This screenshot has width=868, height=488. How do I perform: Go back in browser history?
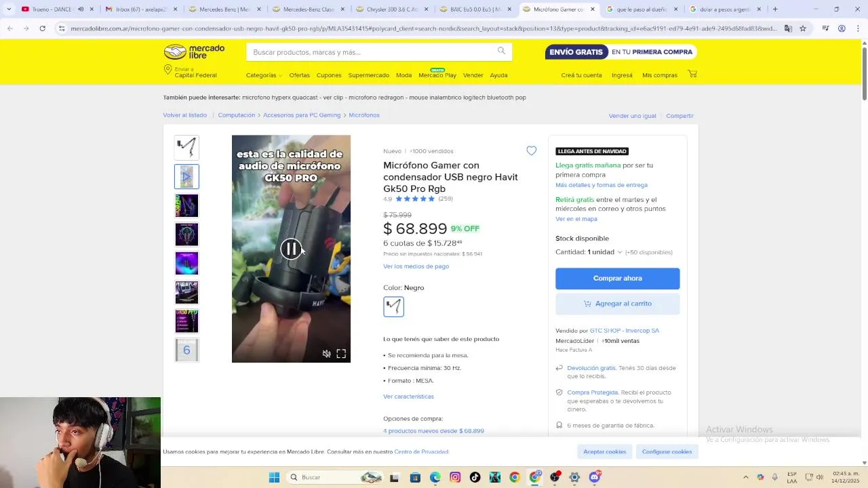click(9, 28)
